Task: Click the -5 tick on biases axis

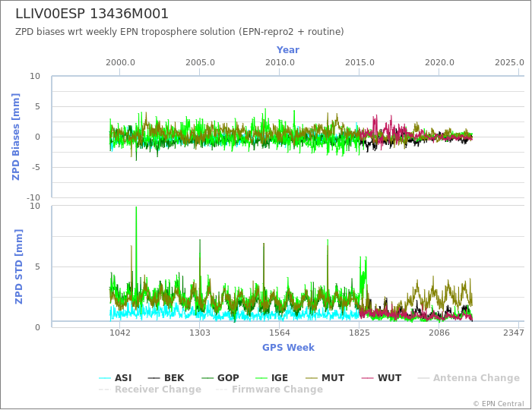Action: (x=35, y=167)
